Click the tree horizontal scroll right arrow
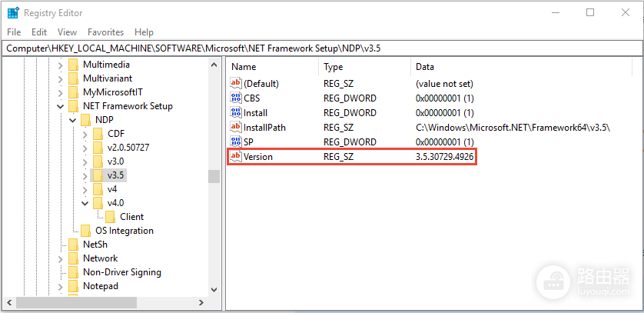This screenshot has width=644, height=313. pyautogui.click(x=201, y=303)
